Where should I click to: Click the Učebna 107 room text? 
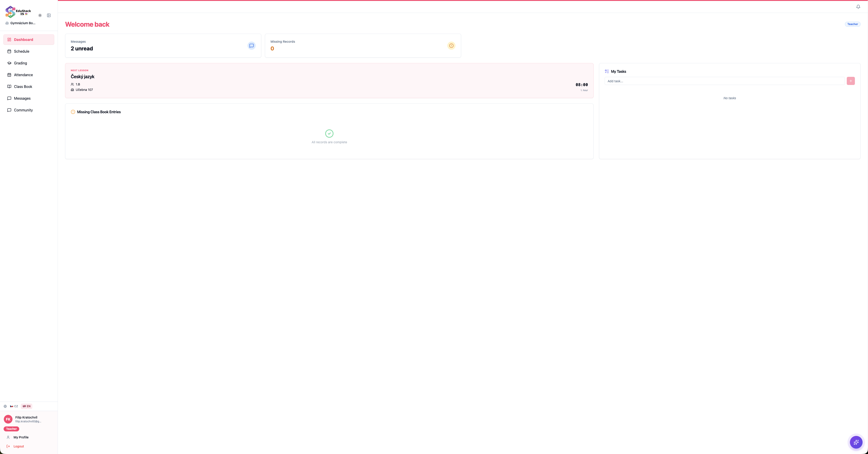(84, 90)
